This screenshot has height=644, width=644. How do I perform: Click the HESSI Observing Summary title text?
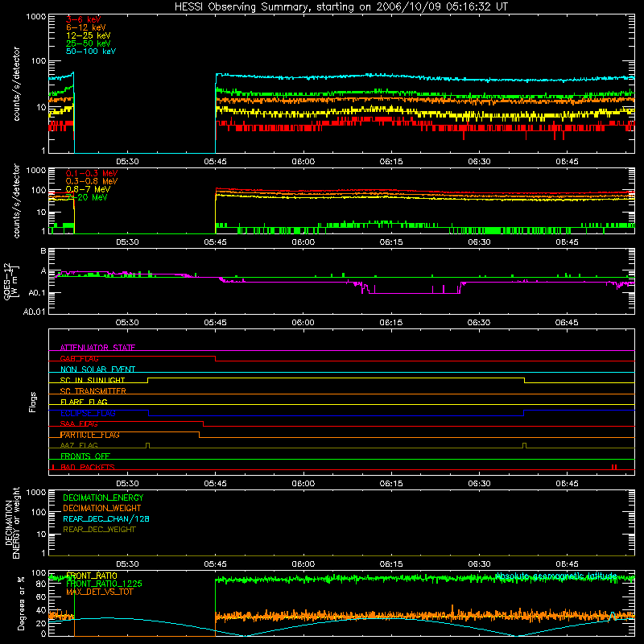pos(341,7)
